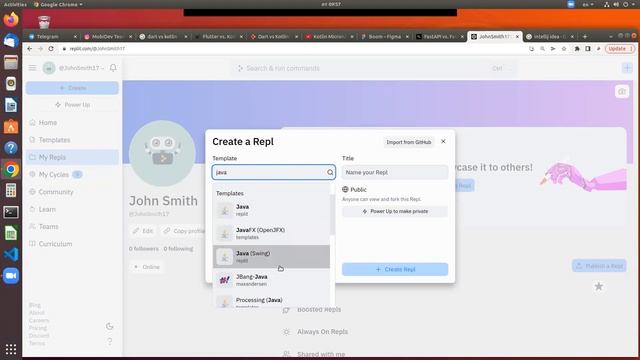This screenshot has height=360, width=640.
Task: Open the @JohnSmith17 account dropdown
Action: pos(74,68)
